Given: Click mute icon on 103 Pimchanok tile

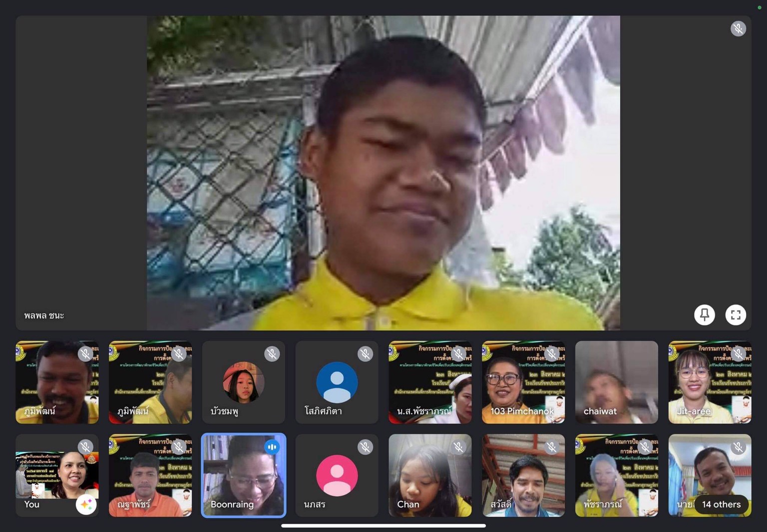Looking at the screenshot, I should coord(552,354).
